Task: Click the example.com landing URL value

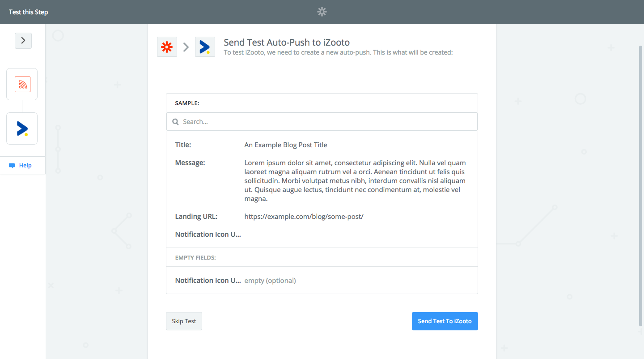Action: pos(304,217)
